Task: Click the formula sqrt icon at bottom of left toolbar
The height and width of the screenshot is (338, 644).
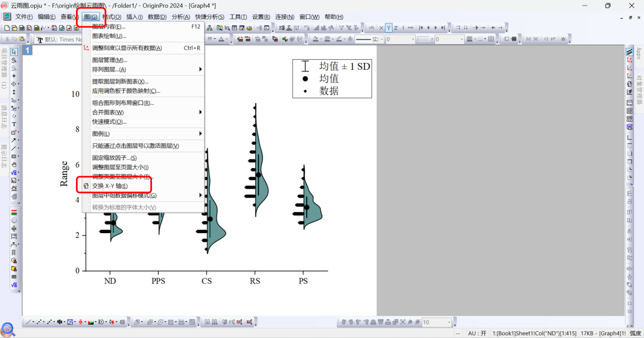Action: (x=14, y=284)
